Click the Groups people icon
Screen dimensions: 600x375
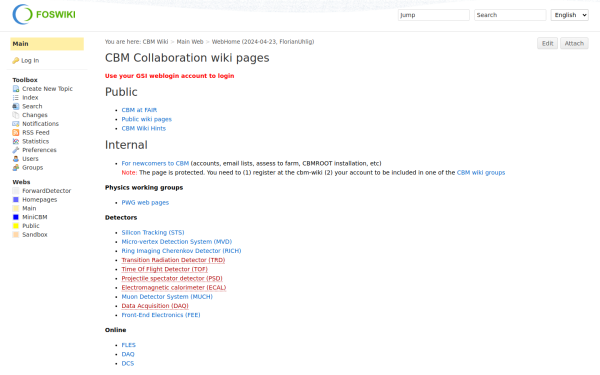[16, 168]
